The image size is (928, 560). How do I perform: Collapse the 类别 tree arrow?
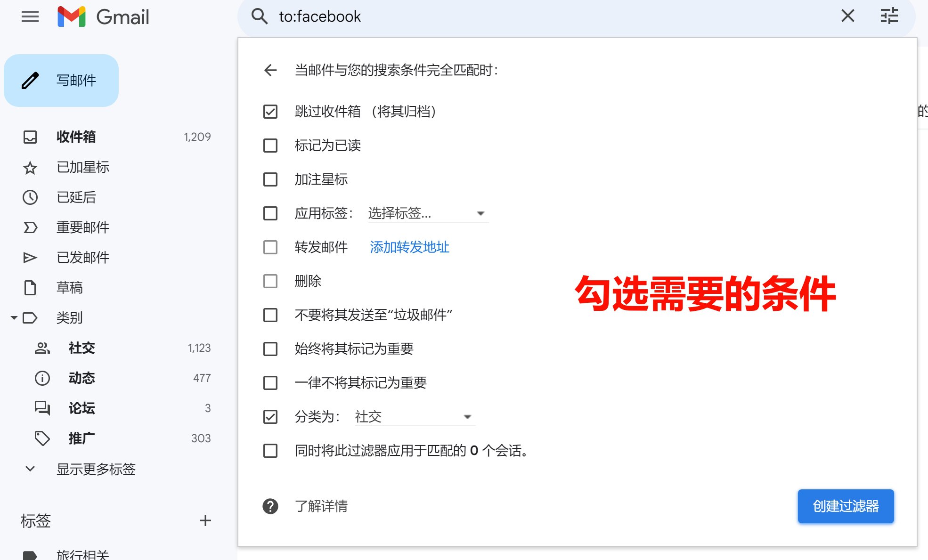coord(14,318)
